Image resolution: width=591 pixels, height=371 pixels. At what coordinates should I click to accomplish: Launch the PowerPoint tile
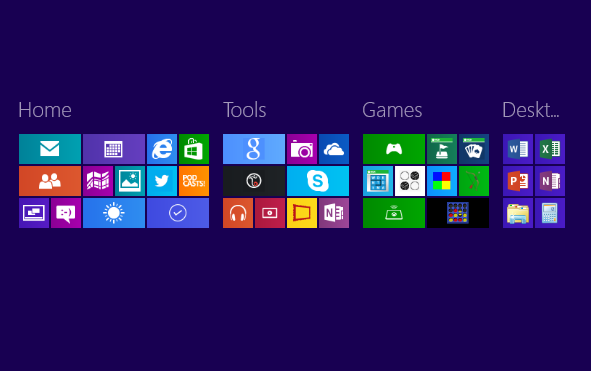[518, 181]
